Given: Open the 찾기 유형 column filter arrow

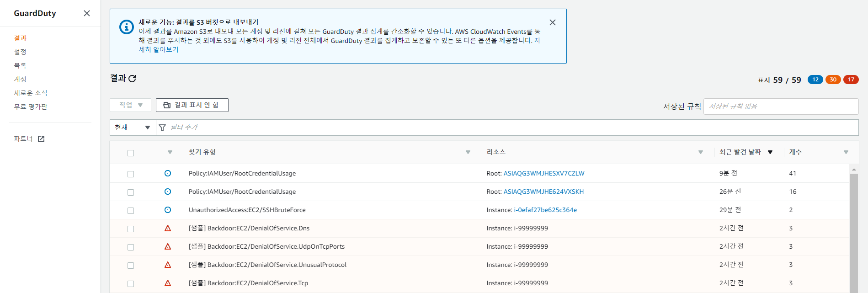Looking at the screenshot, I should click(x=468, y=152).
